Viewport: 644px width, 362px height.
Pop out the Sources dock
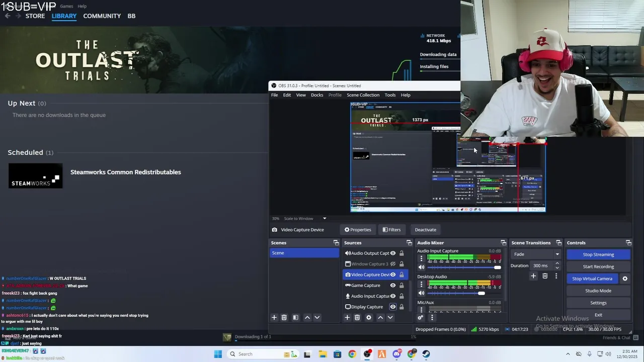[x=409, y=243]
